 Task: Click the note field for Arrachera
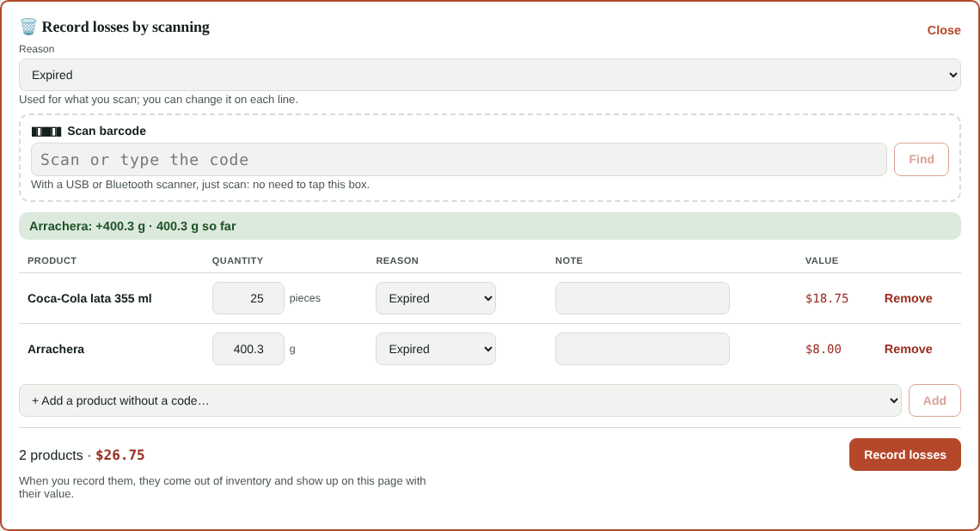point(642,349)
